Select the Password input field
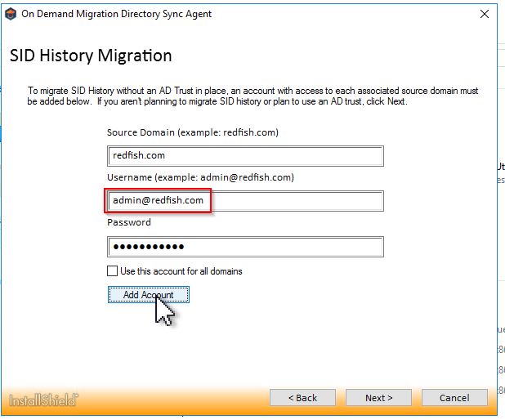Viewport: 505px width, 420px height. tap(245, 247)
